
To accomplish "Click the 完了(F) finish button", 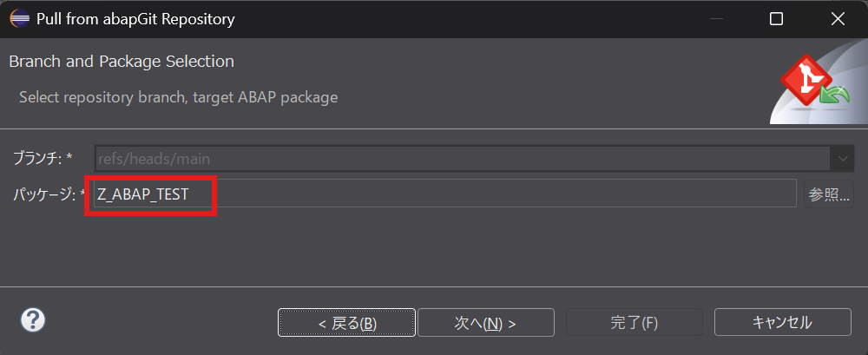I will (x=634, y=323).
